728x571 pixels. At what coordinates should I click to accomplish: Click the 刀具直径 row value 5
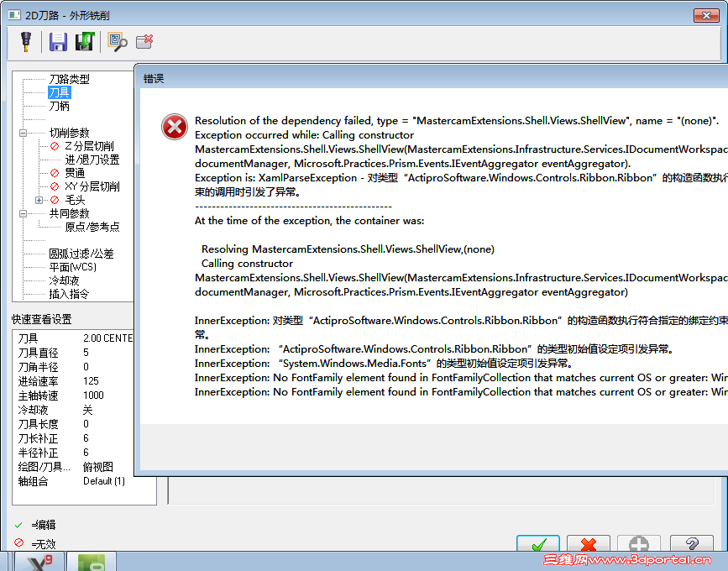(86, 353)
